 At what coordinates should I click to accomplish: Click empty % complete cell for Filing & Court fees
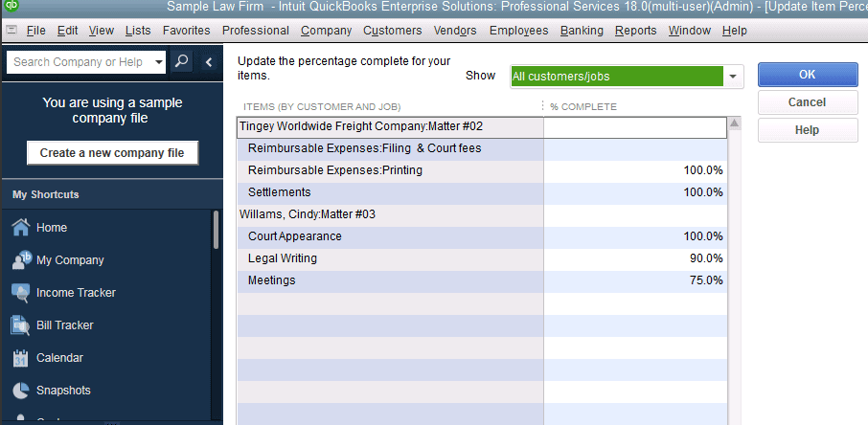tap(635, 149)
